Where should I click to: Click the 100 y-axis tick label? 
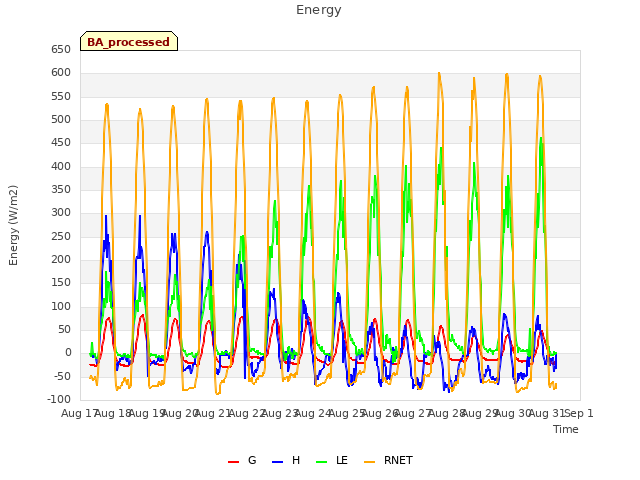pos(61,306)
